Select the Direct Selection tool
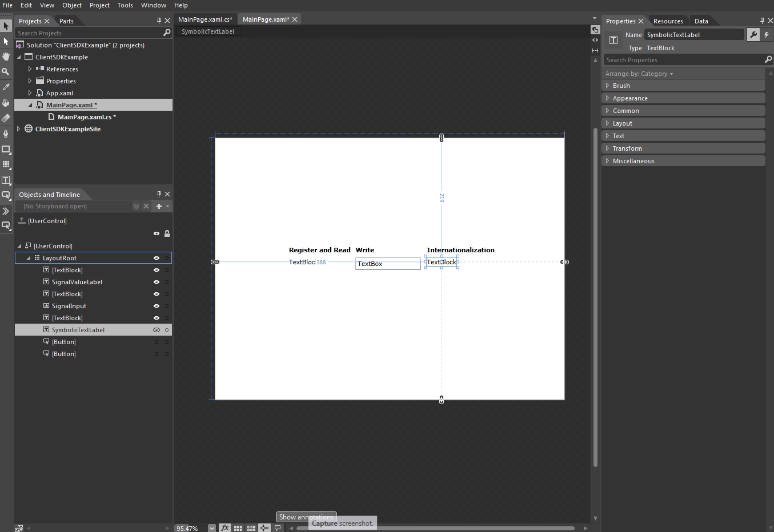The image size is (774, 532). (x=6, y=42)
